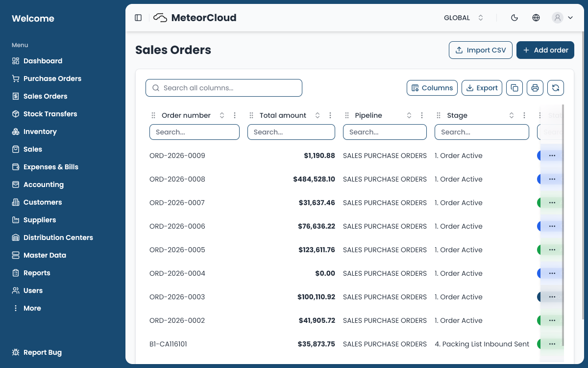The height and width of the screenshot is (368, 588).
Task: Print the sales orders table
Action: tap(535, 88)
